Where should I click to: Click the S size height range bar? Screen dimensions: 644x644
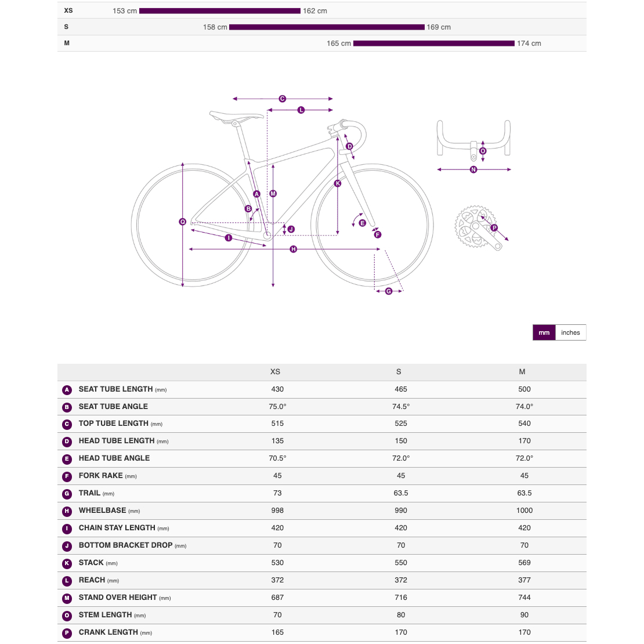pyautogui.click(x=327, y=27)
